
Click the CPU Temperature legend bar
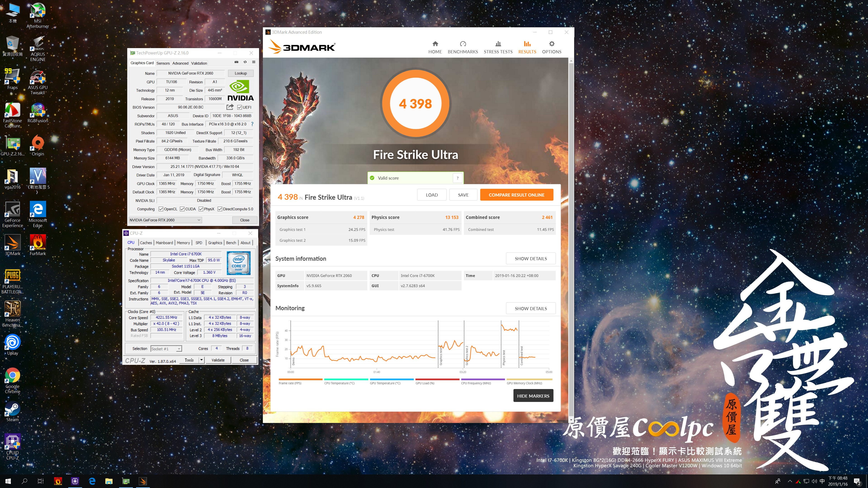coord(346,381)
